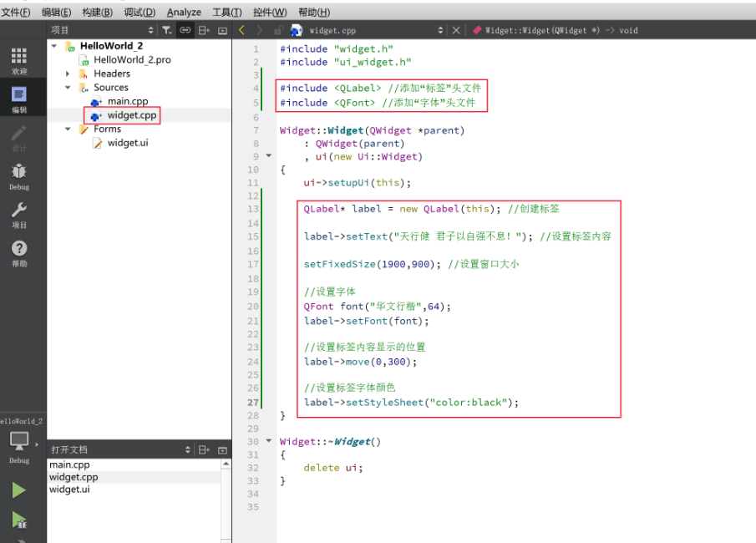Open the 编辑(E) menu
This screenshot has height=543, width=756.
[x=57, y=12]
